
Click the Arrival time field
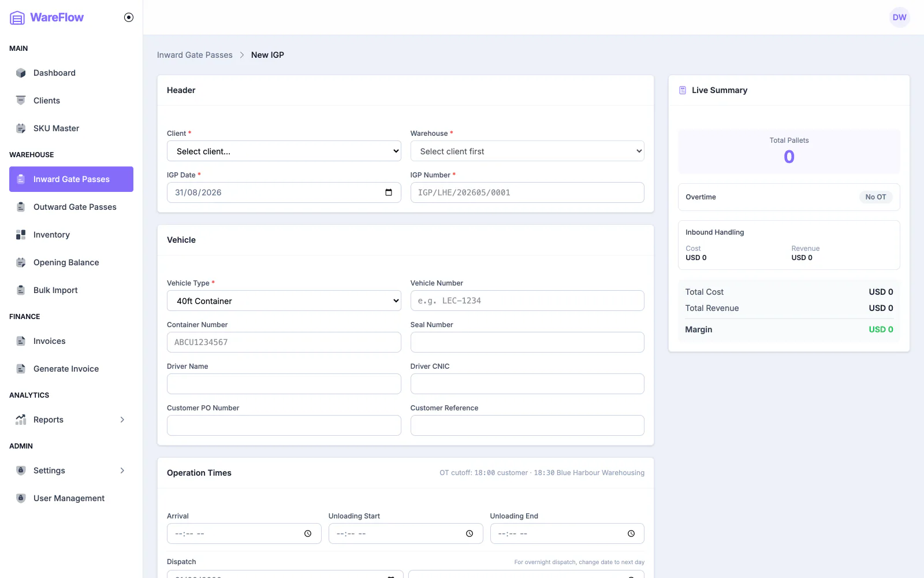(x=244, y=533)
